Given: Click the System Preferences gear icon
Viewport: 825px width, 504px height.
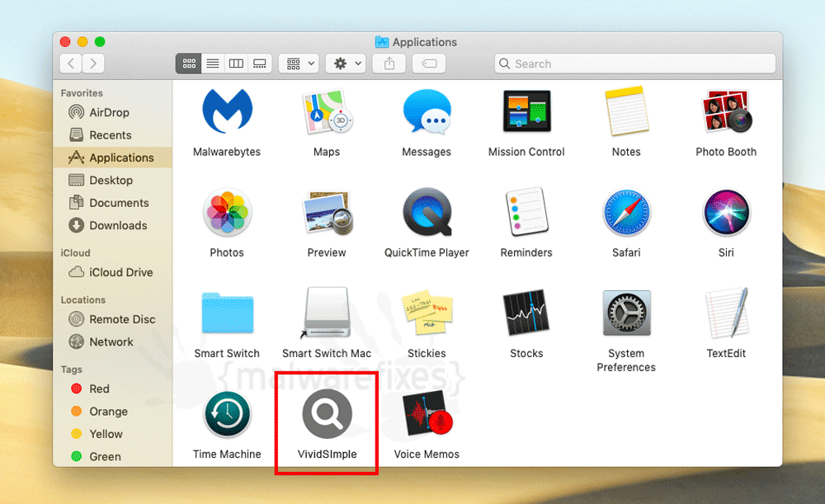Looking at the screenshot, I should [626, 313].
